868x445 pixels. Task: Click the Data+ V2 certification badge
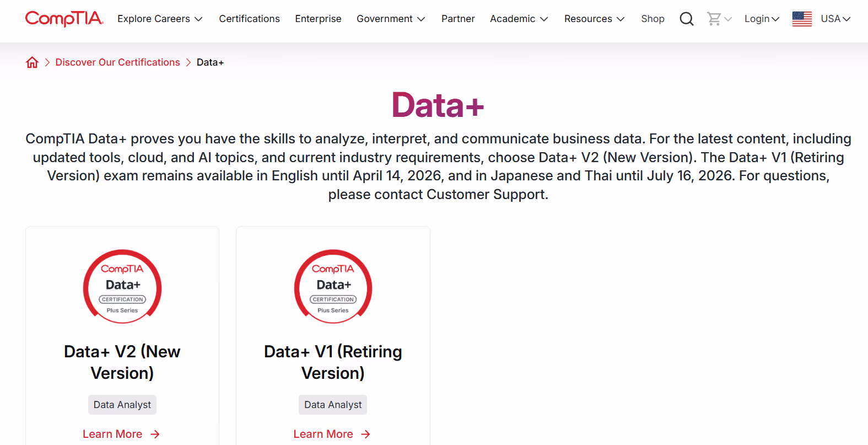(122, 287)
